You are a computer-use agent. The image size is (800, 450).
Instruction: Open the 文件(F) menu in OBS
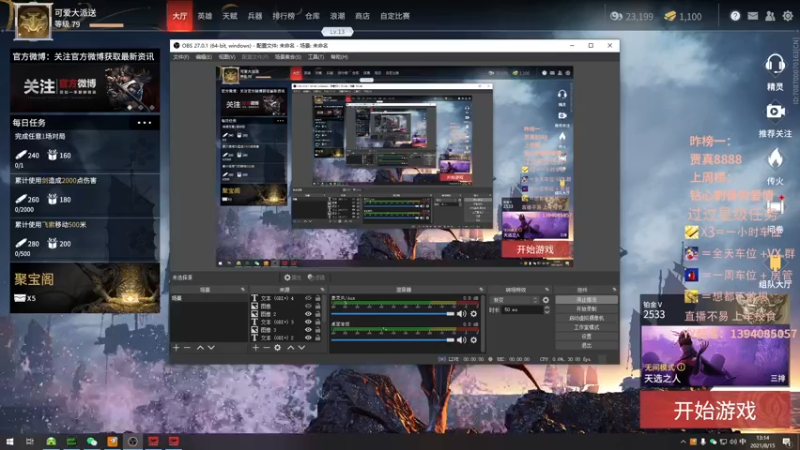(181, 57)
